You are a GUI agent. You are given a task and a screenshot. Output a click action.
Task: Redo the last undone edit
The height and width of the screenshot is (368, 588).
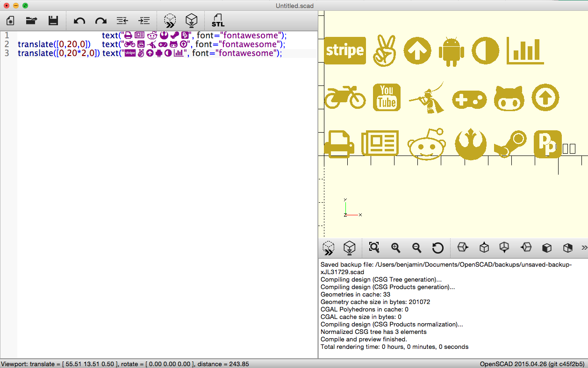click(x=100, y=21)
